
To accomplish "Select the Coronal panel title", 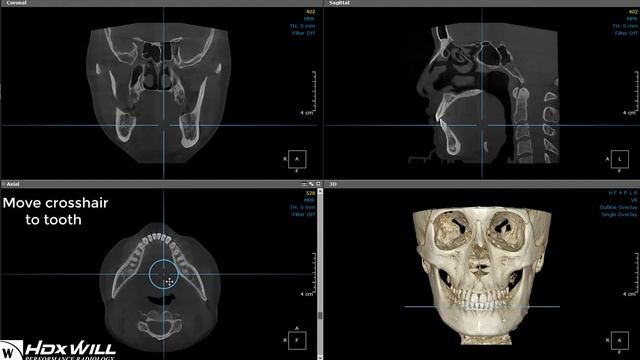I will [x=16, y=3].
